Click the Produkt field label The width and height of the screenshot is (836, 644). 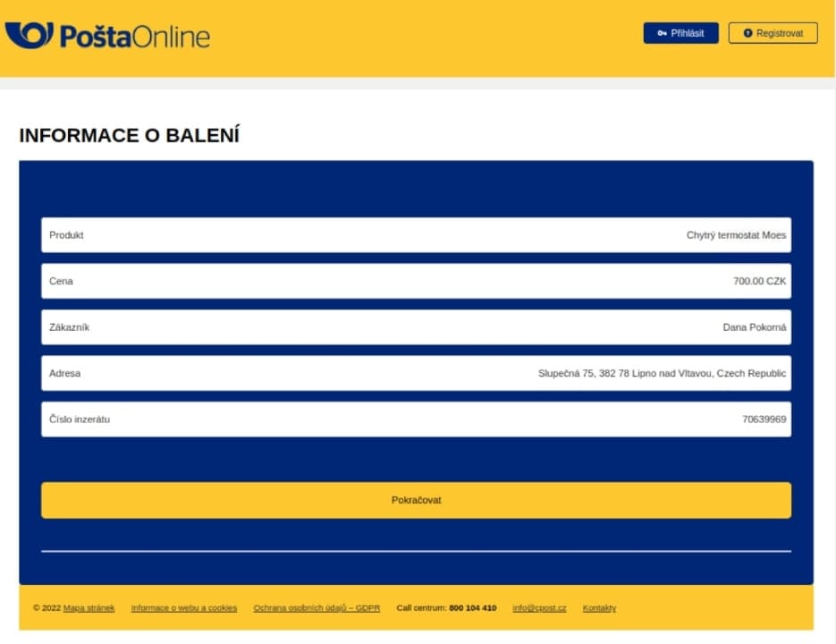66,235
